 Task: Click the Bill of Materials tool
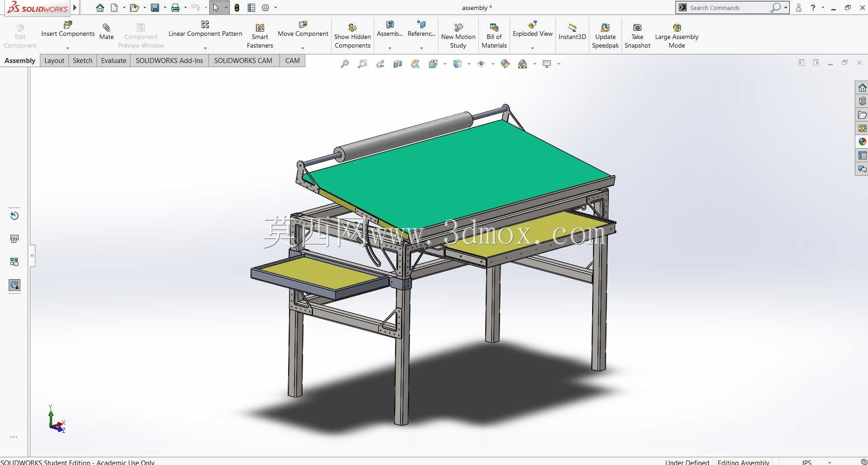pyautogui.click(x=494, y=36)
